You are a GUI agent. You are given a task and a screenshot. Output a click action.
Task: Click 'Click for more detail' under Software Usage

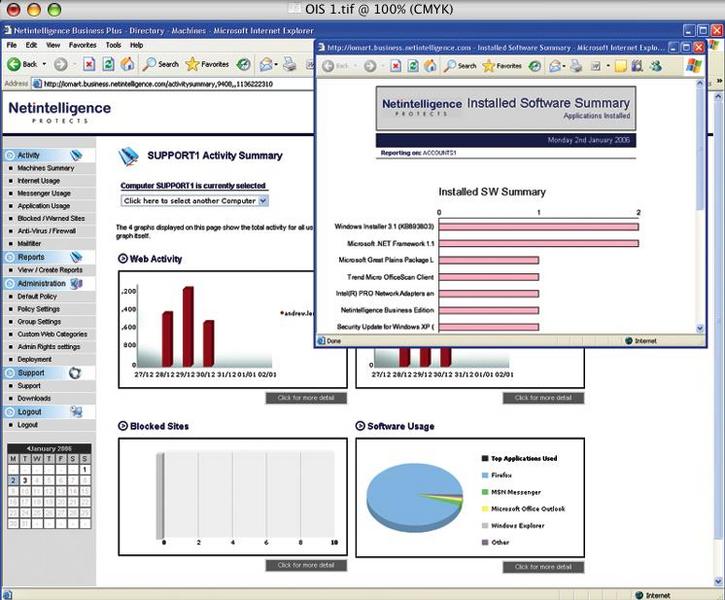coord(543,567)
